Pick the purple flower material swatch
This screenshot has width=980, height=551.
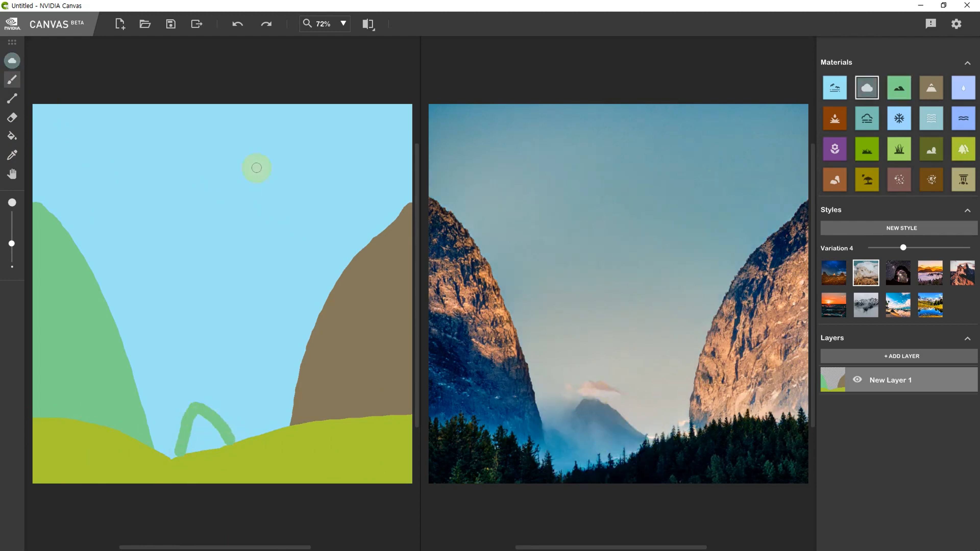(x=834, y=149)
